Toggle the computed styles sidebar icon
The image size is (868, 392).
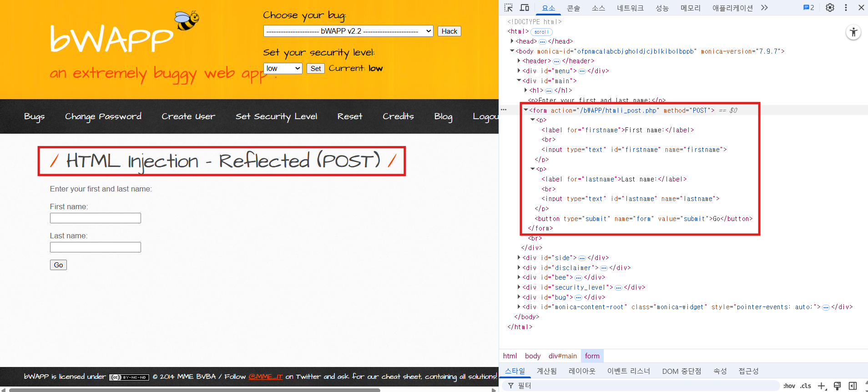[853, 386]
